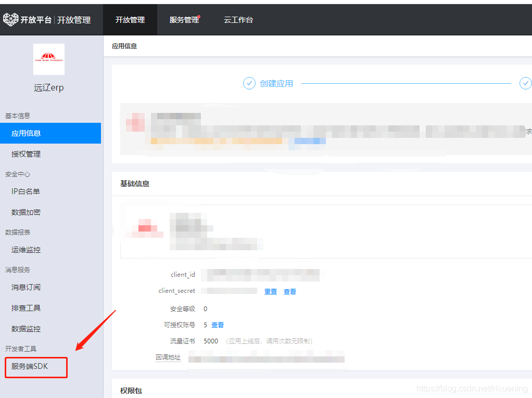
Task: Click the 基础信息 section heading
Action: (x=135, y=184)
